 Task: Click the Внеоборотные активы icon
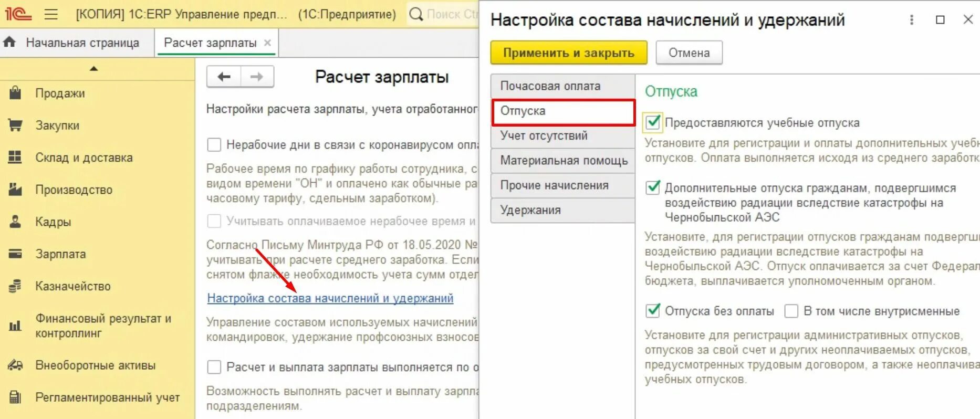15,365
